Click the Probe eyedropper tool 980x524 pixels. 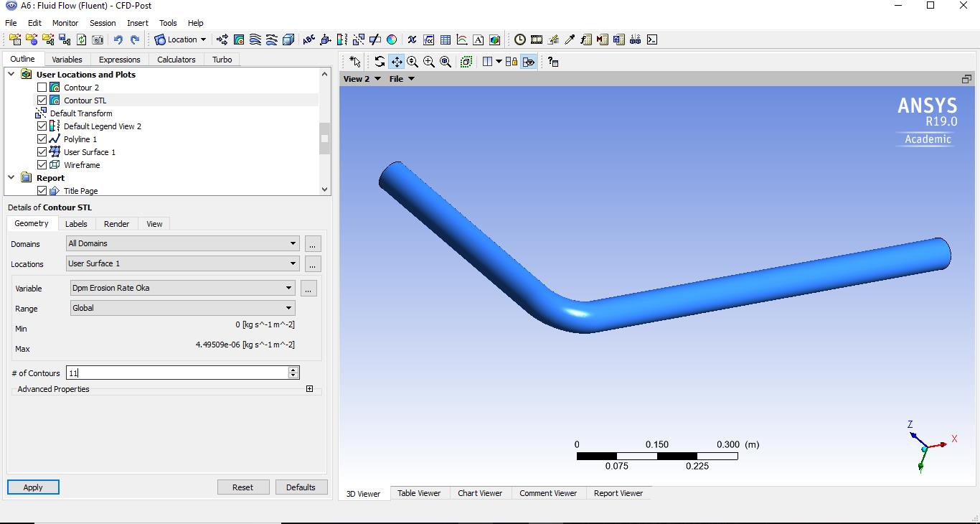[570, 40]
